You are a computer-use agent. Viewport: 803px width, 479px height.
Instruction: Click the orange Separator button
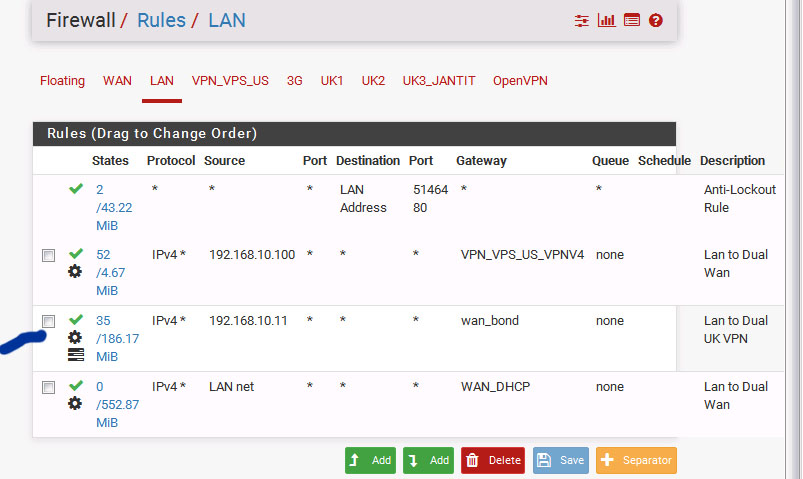click(636, 460)
